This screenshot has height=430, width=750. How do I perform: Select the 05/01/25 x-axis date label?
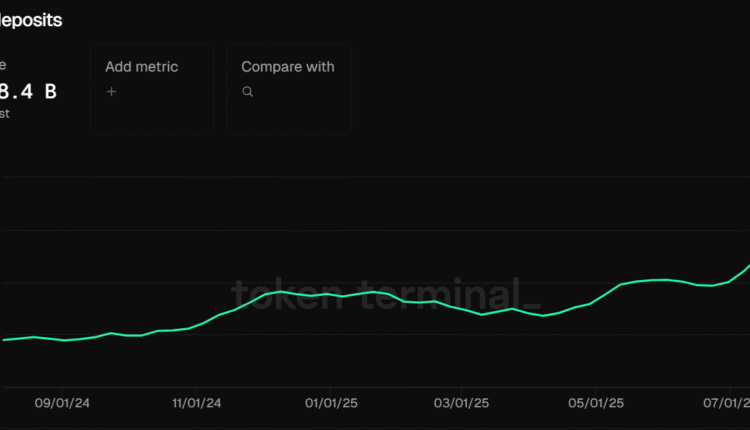[x=596, y=403]
